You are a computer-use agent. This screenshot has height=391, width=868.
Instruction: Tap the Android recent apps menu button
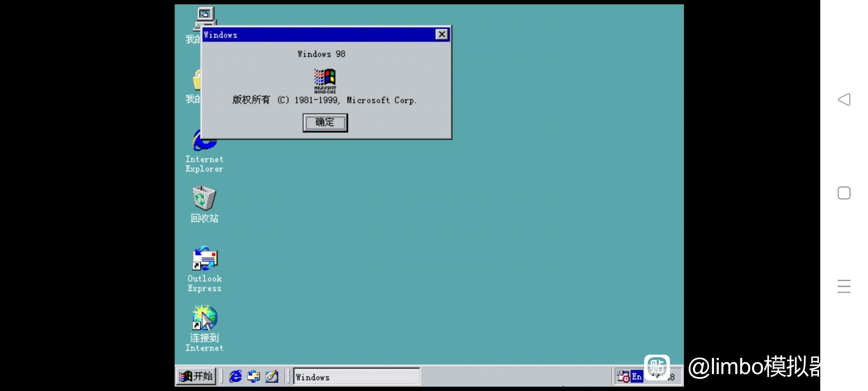click(x=844, y=286)
